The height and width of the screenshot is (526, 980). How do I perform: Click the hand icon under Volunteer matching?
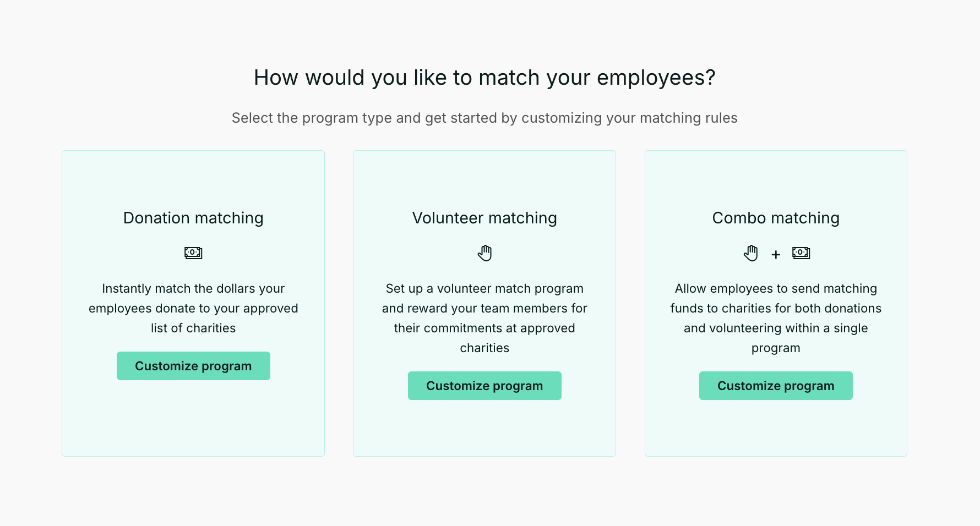pyautogui.click(x=484, y=253)
